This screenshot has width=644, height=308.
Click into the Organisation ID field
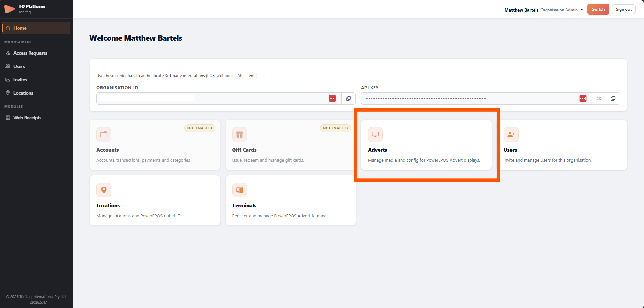pos(219,99)
